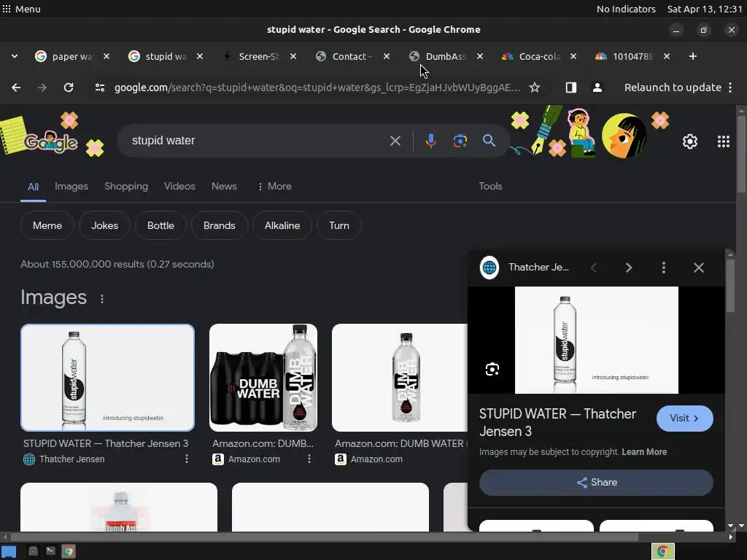The image size is (747, 560).
Task: Search preview image with Lens icon
Action: pos(492,369)
